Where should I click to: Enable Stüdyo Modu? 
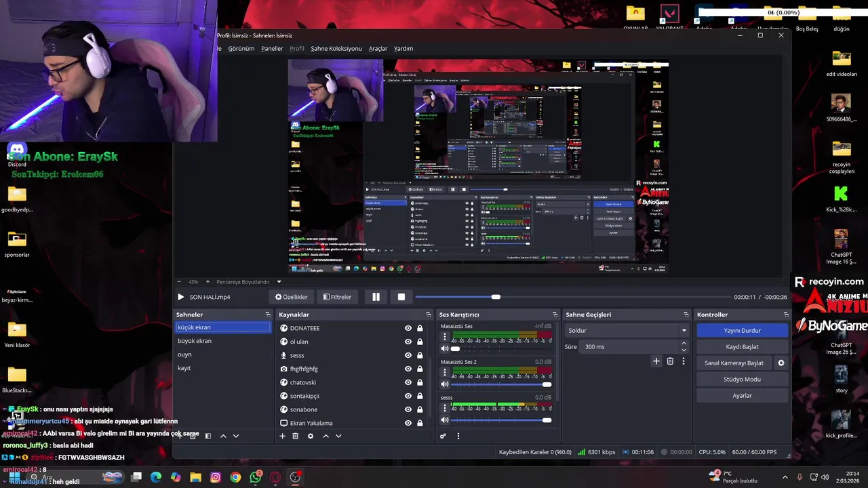point(742,379)
